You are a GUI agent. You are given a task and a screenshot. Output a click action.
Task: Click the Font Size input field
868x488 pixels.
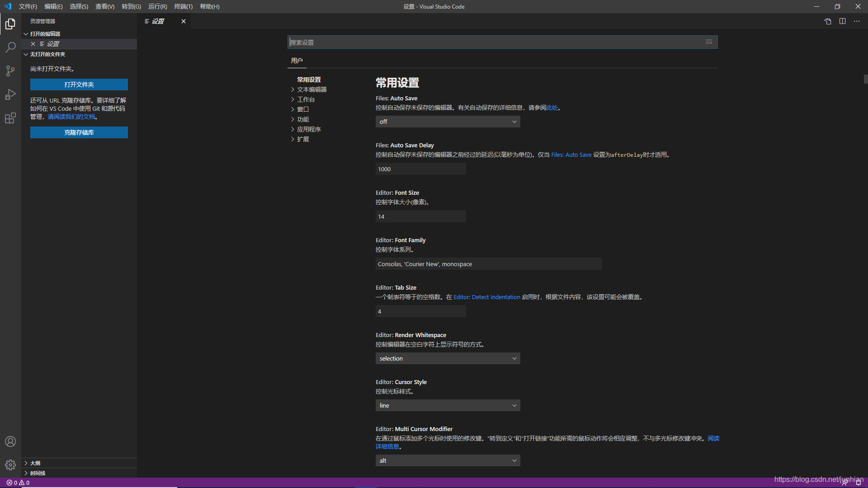point(420,216)
